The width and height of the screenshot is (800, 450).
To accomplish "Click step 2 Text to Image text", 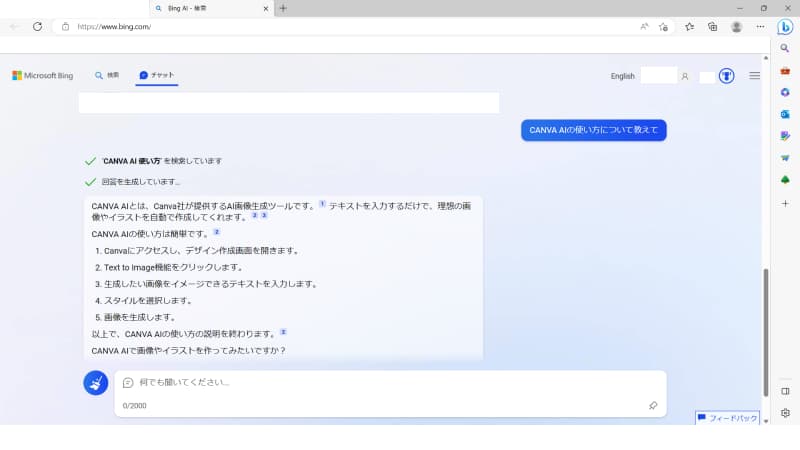I will 175,267.
